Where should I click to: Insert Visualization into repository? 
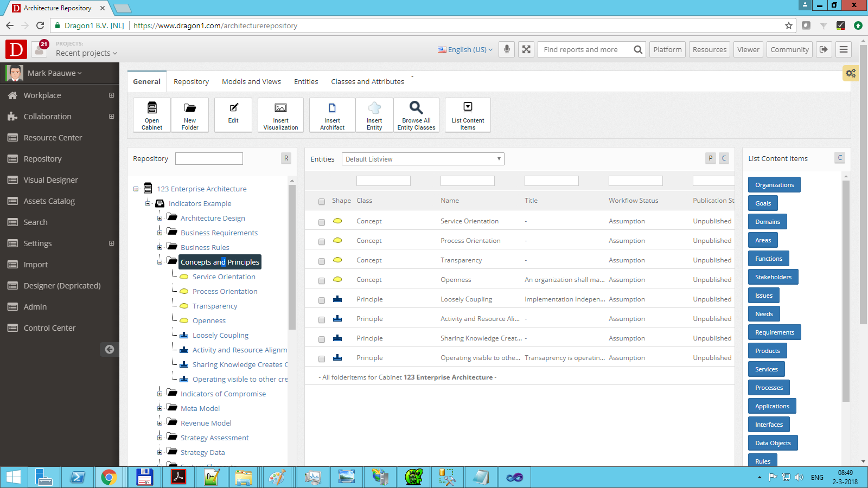click(280, 115)
